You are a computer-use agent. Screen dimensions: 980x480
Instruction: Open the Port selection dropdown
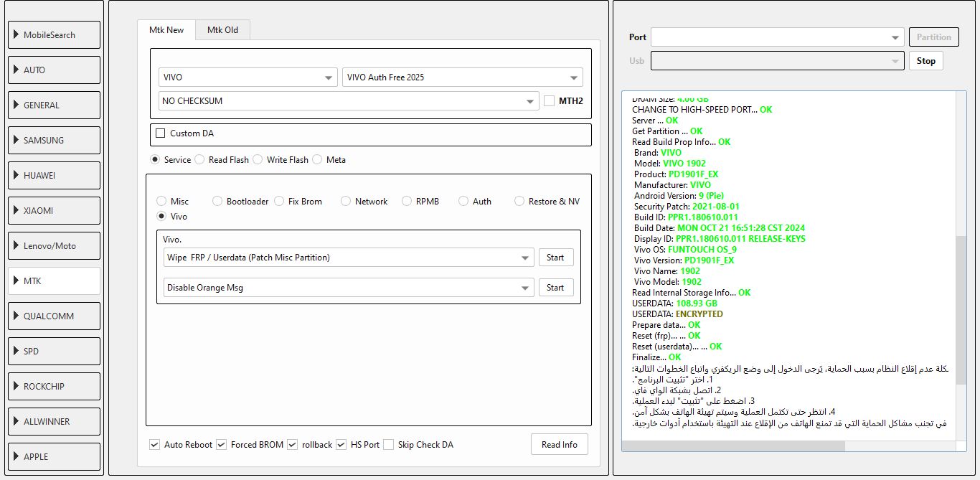click(778, 37)
